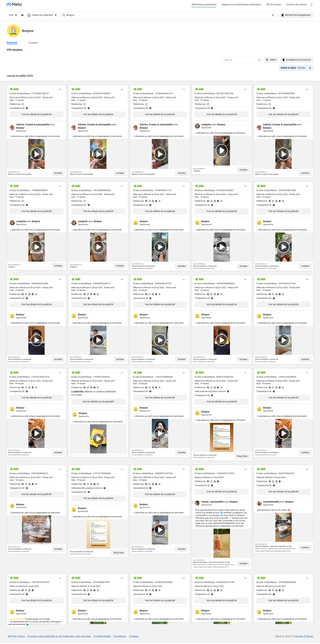Expand the Tout country dropdown
Image resolution: width=320 pixels, height=644 pixels.
pos(13,15)
